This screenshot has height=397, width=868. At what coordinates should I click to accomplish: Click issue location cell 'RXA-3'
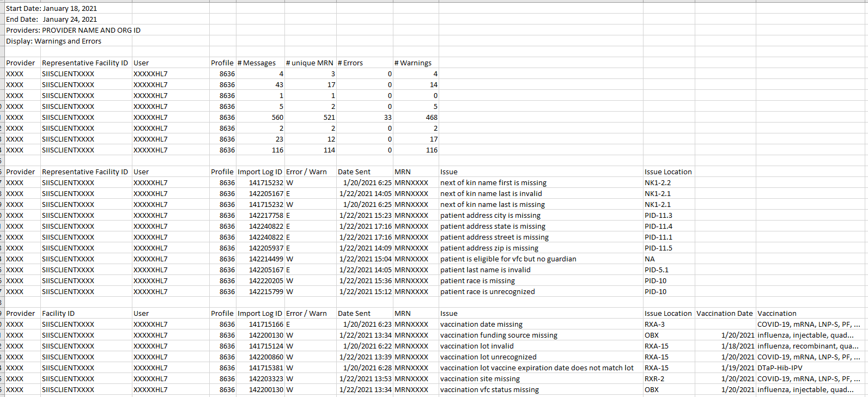[669, 325]
